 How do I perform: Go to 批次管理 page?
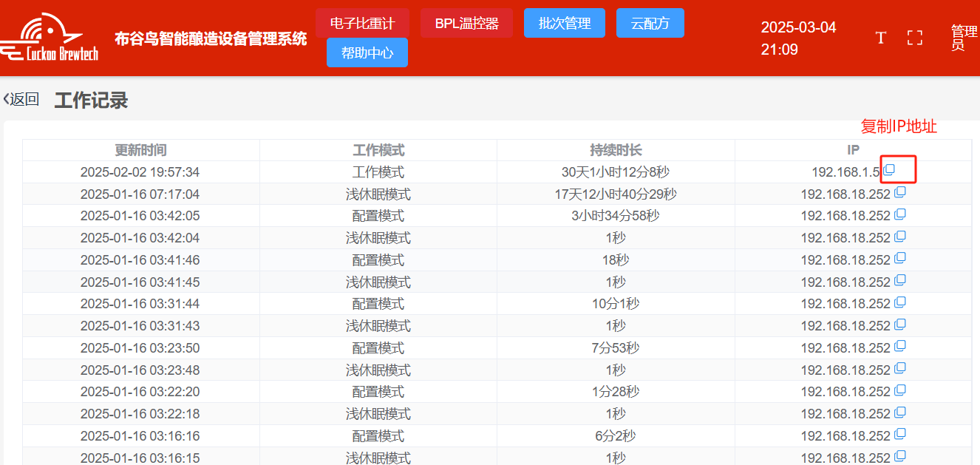[565, 23]
